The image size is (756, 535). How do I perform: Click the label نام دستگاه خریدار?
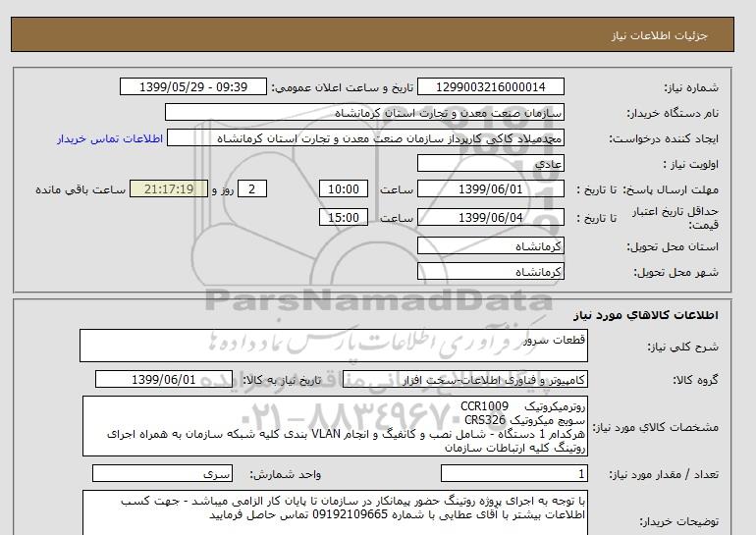pyautogui.click(x=673, y=113)
